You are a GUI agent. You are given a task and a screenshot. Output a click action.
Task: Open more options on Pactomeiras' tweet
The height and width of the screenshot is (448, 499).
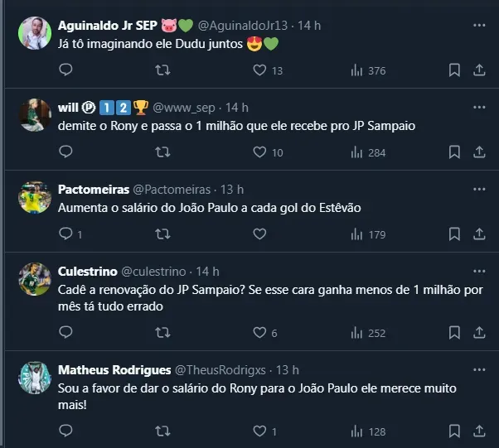click(x=479, y=190)
